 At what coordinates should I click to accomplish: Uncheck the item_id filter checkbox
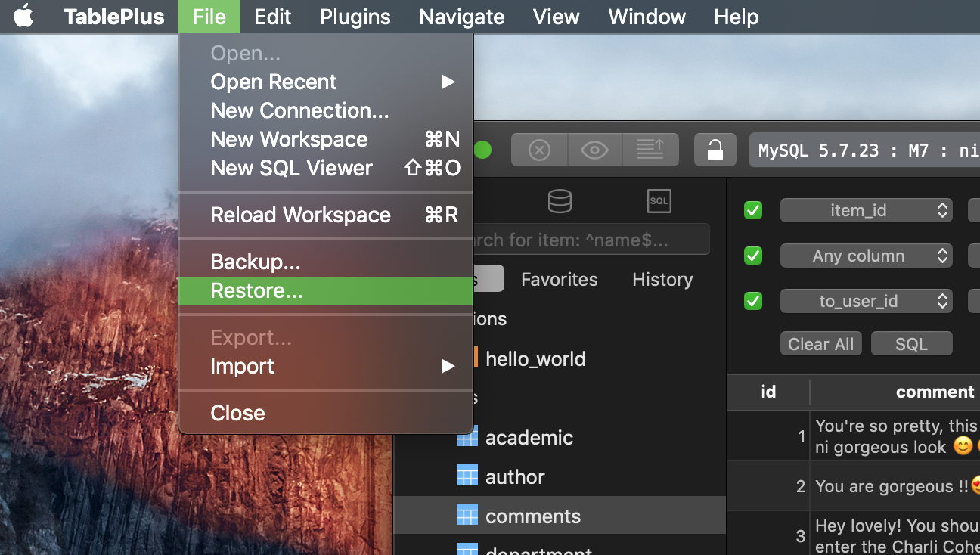(752, 210)
